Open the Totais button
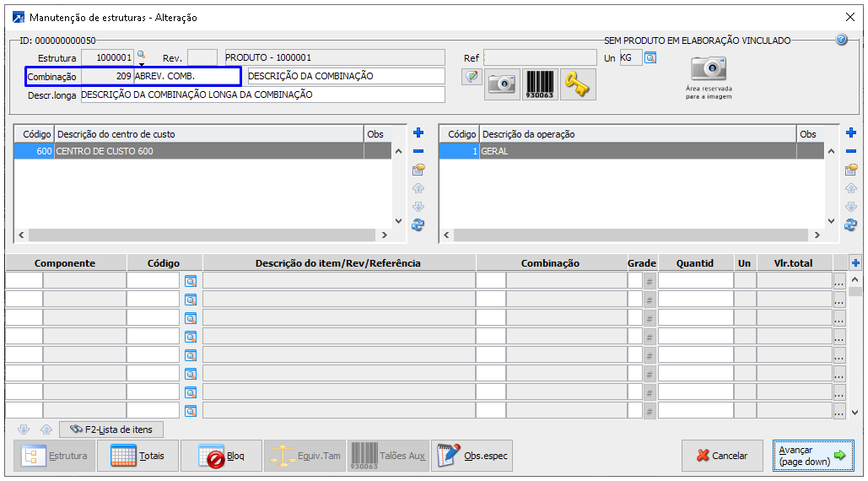Screen dimensions: 868x481 click(x=137, y=456)
